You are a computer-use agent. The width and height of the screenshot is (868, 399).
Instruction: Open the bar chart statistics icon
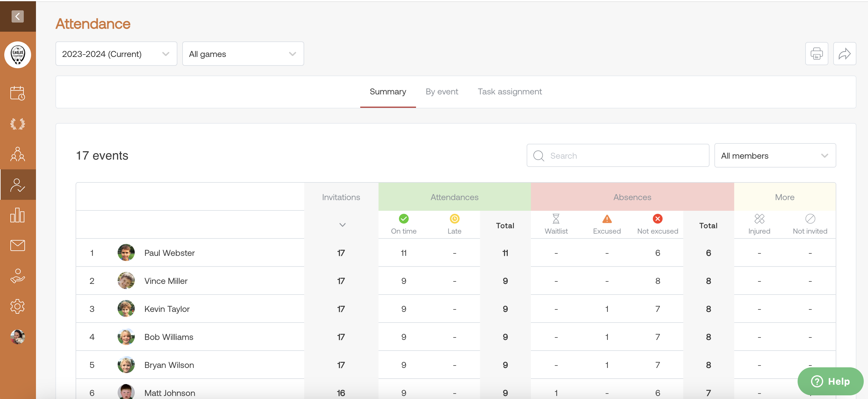17,215
